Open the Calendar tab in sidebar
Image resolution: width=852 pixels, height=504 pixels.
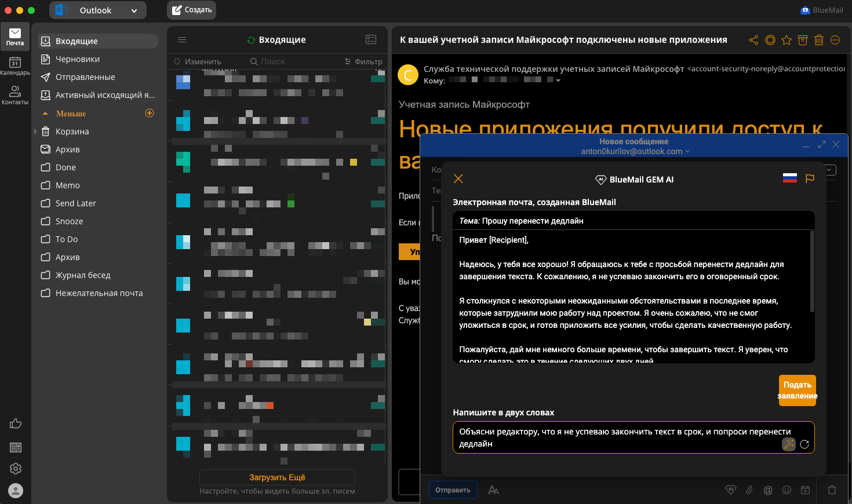click(15, 65)
